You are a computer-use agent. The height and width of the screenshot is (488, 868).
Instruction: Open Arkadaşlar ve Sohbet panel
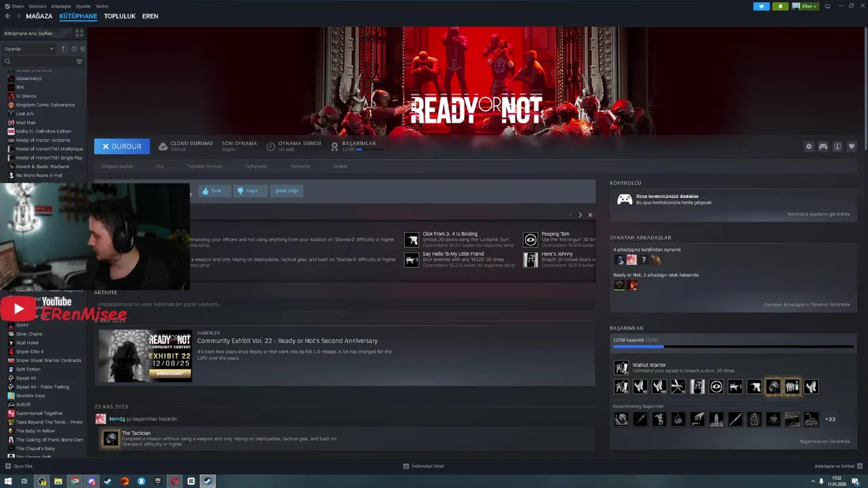click(x=838, y=466)
